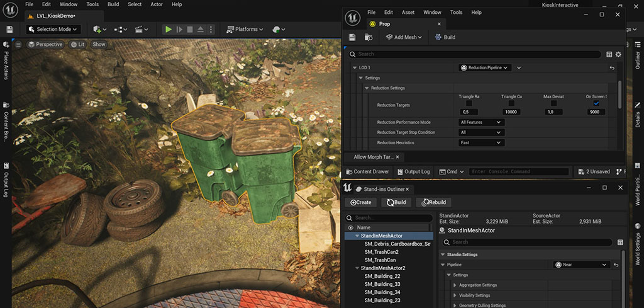Open Asset menu in Prop window
The width and height of the screenshot is (644, 308).
point(408,13)
